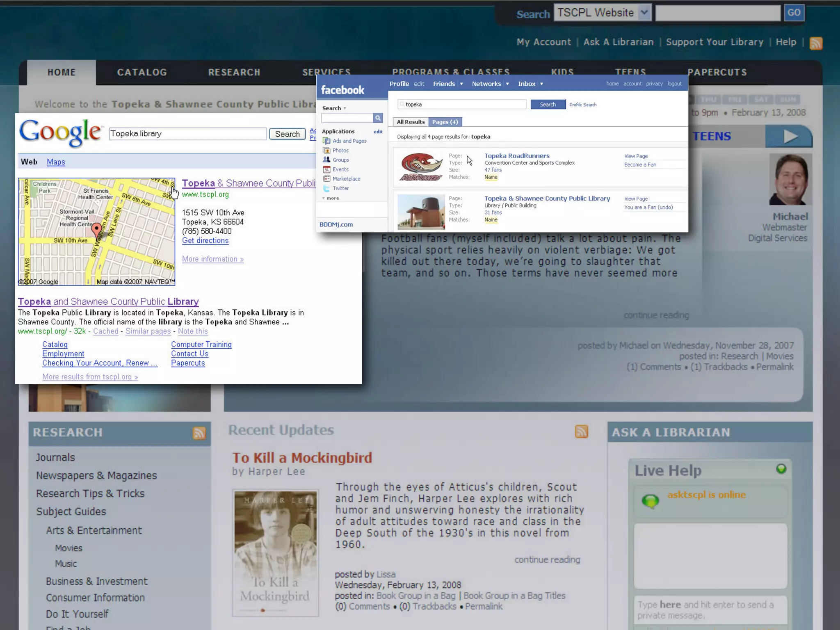Click the Groups application icon
The width and height of the screenshot is (840, 630).
point(326,160)
